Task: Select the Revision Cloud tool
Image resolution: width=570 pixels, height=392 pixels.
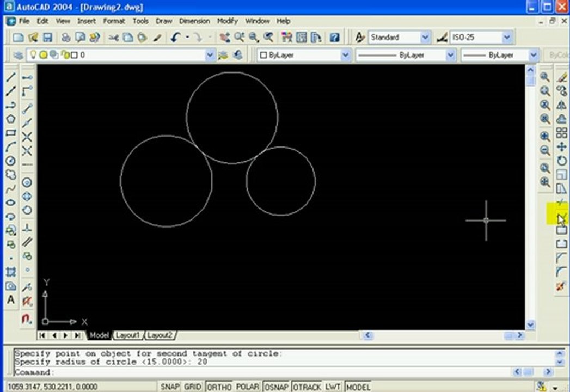Action: coord(10,175)
